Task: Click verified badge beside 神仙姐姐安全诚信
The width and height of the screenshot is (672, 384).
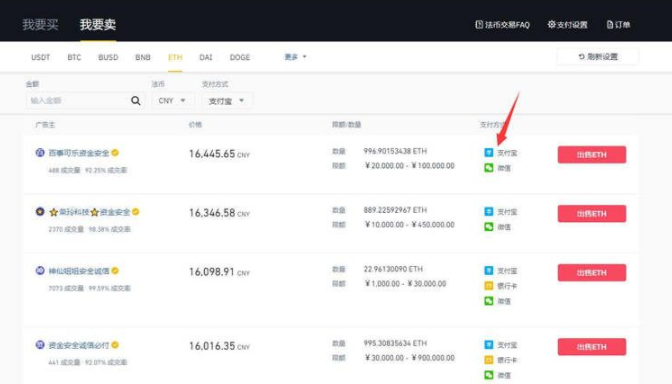Action: tap(115, 271)
